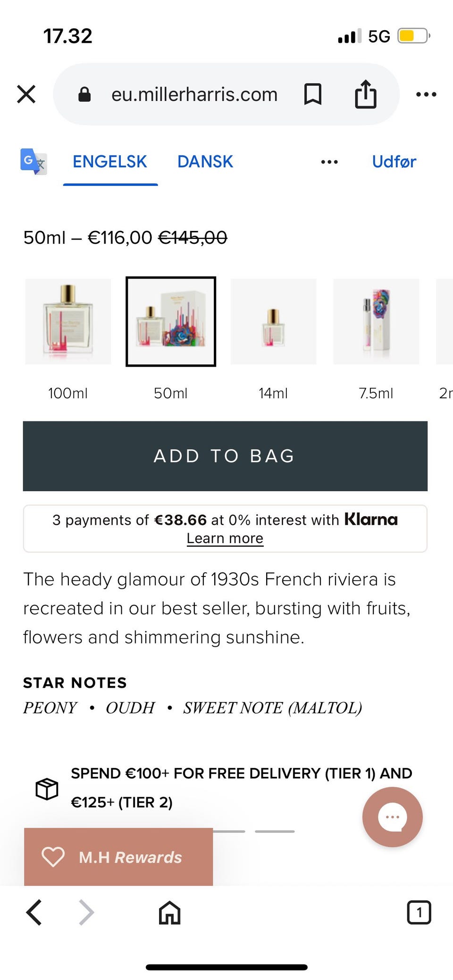The width and height of the screenshot is (453, 980).
Task: Tap the Google Translate icon
Action: 34,162
